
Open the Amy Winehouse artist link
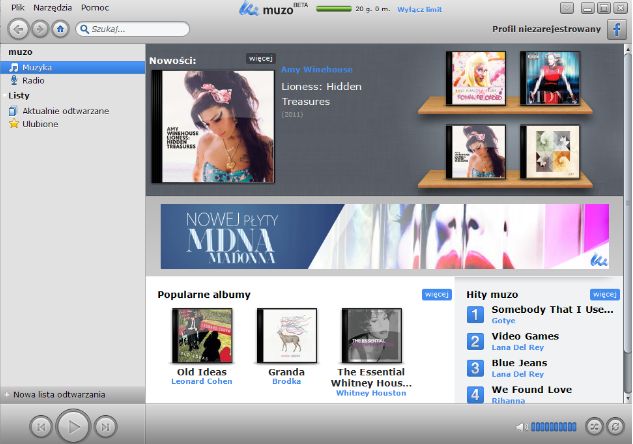317,69
